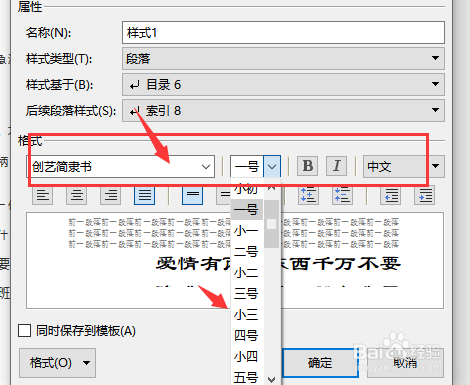This screenshot has height=385, width=470.
Task: Align paragraph text to the right
Action: (x=111, y=195)
